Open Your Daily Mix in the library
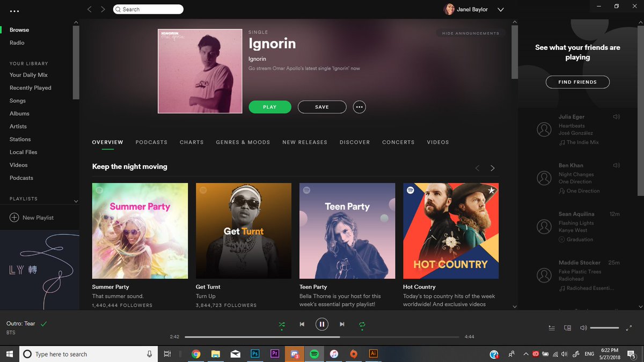 [x=28, y=75]
